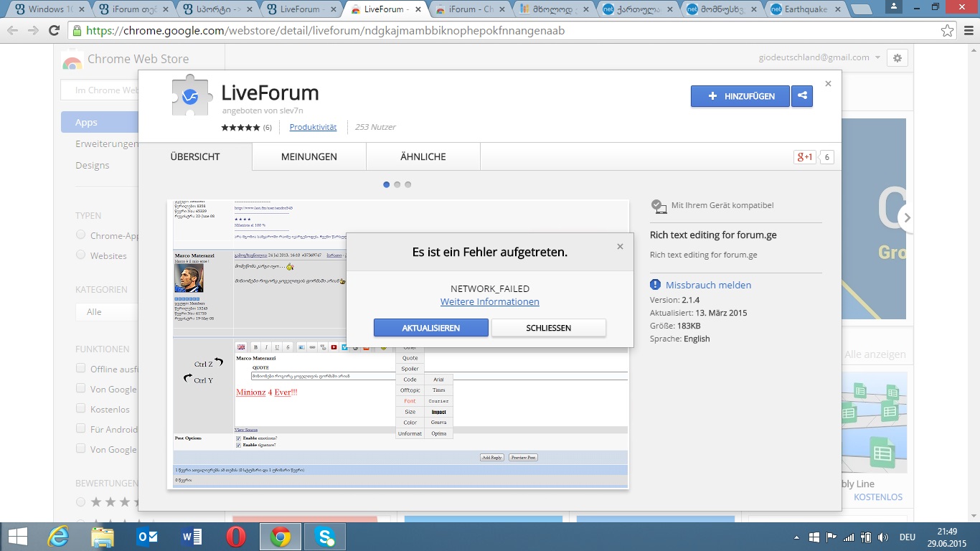Click the LiveForum puzzle-piece extension icon
Viewport: 980px width, 551px height.
point(190,95)
